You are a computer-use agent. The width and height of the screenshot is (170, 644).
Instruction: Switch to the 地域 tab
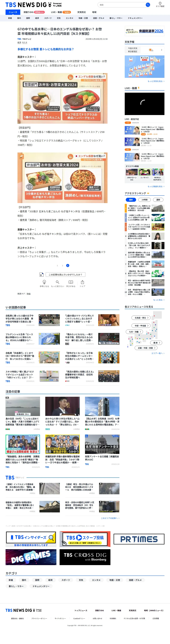click(94, 12)
